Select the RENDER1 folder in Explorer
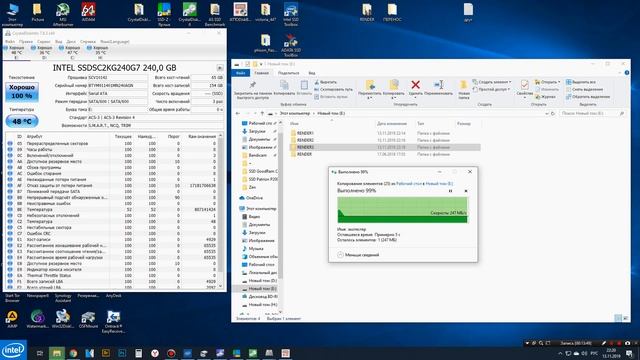This screenshot has height=360, width=640. coord(305,133)
